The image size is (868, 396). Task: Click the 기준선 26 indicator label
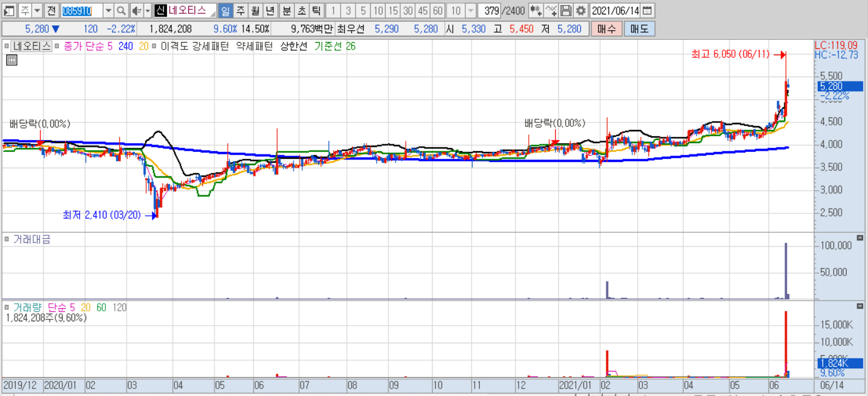tap(335, 46)
